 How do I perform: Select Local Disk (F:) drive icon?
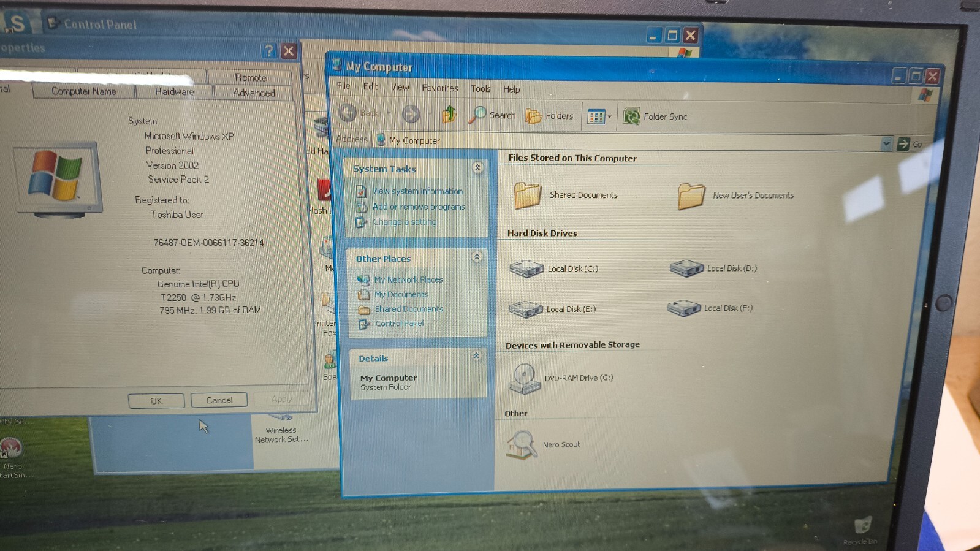click(x=684, y=308)
